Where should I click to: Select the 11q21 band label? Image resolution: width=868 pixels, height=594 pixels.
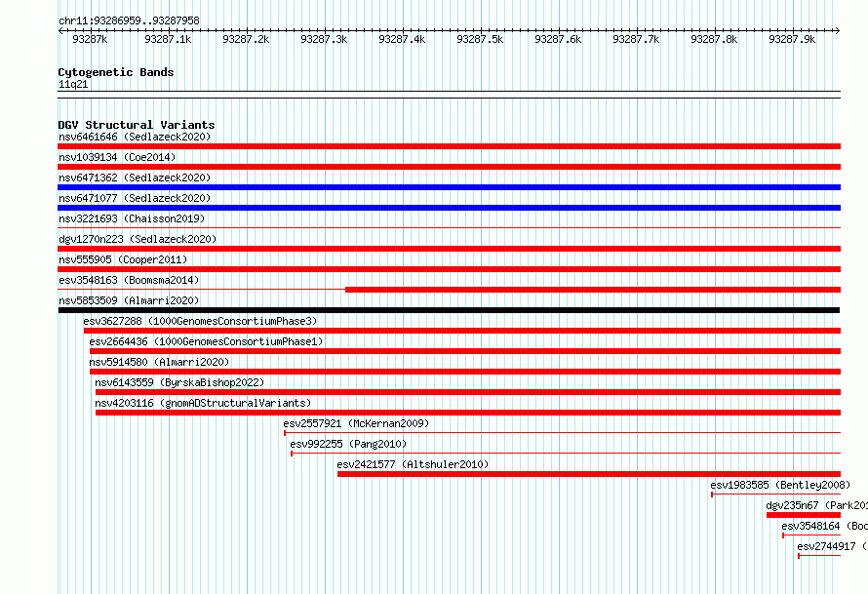point(73,84)
